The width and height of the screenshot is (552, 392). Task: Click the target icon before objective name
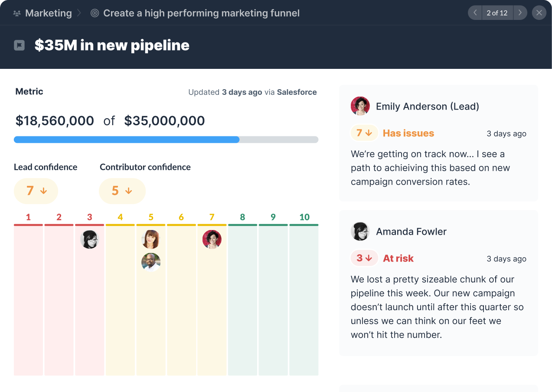[x=95, y=13]
